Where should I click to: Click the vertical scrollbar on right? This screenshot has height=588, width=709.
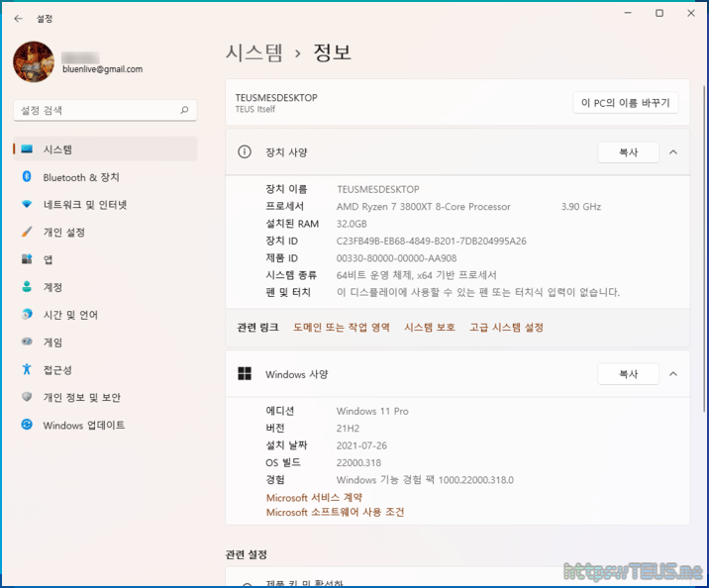pyautogui.click(x=704, y=248)
